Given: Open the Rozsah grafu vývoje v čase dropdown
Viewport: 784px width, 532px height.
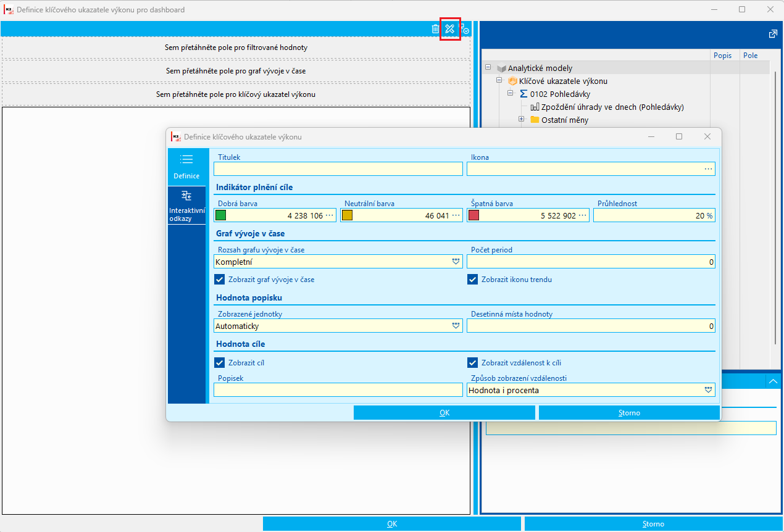Looking at the screenshot, I should (456, 262).
